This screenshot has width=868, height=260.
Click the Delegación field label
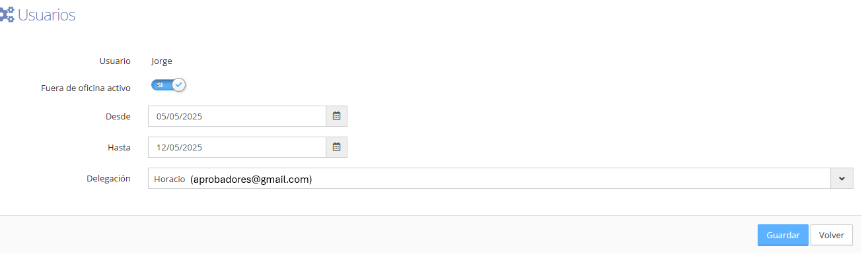coord(108,178)
